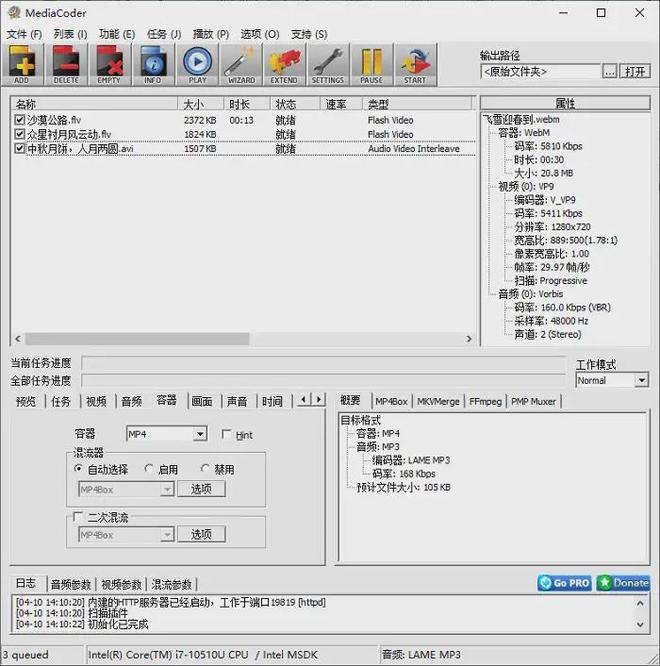Click the 选项 button beside 混流器 MP4Box
The image size is (660, 666).
tap(201, 489)
